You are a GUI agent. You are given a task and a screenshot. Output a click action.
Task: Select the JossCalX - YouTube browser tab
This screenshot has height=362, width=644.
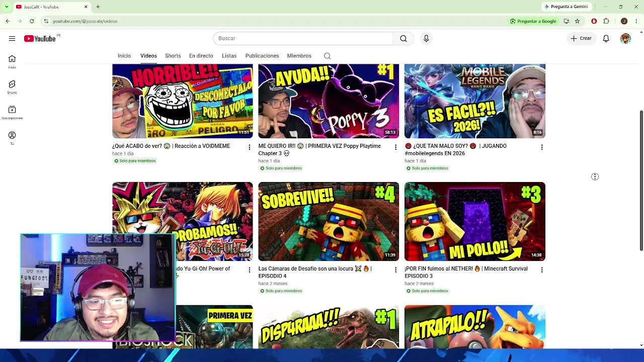click(x=52, y=7)
